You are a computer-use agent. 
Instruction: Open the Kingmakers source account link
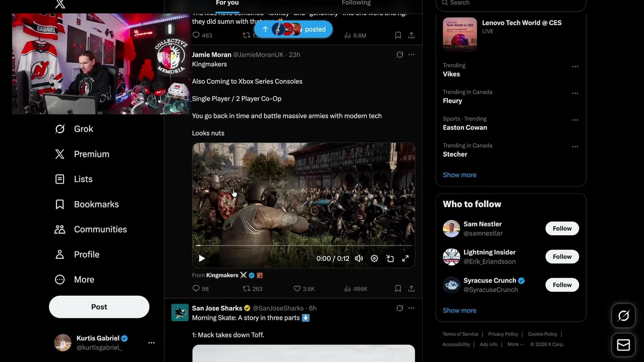point(222,275)
